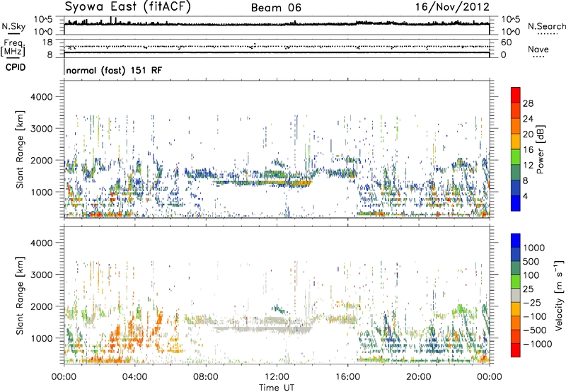566x392 pixels.
Task: Click the '-25' velocity colorbar tick
Action: 532,302
